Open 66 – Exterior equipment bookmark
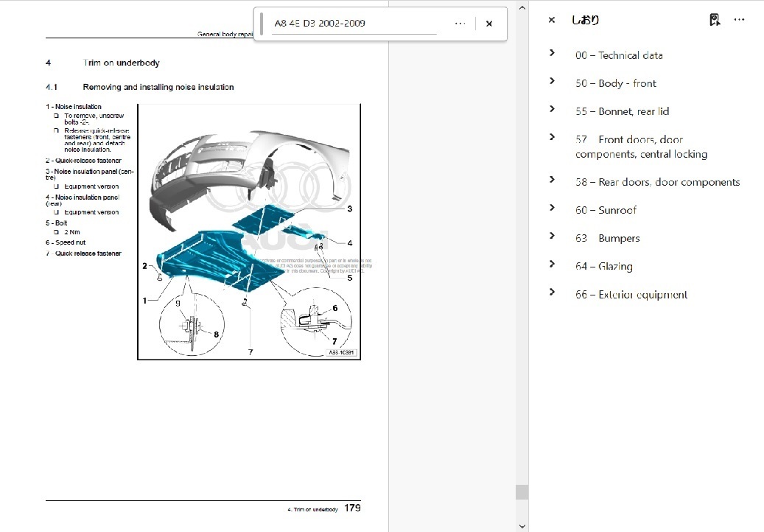 pyautogui.click(x=631, y=295)
